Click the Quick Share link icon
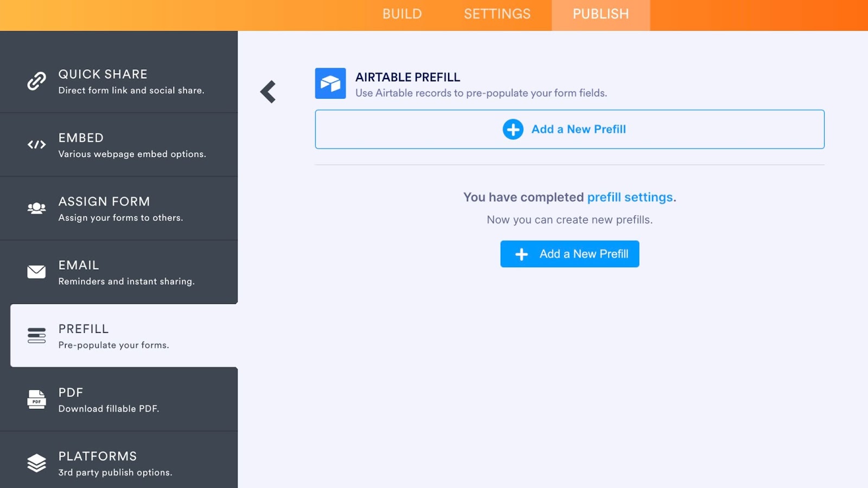The image size is (868, 488). [36, 81]
